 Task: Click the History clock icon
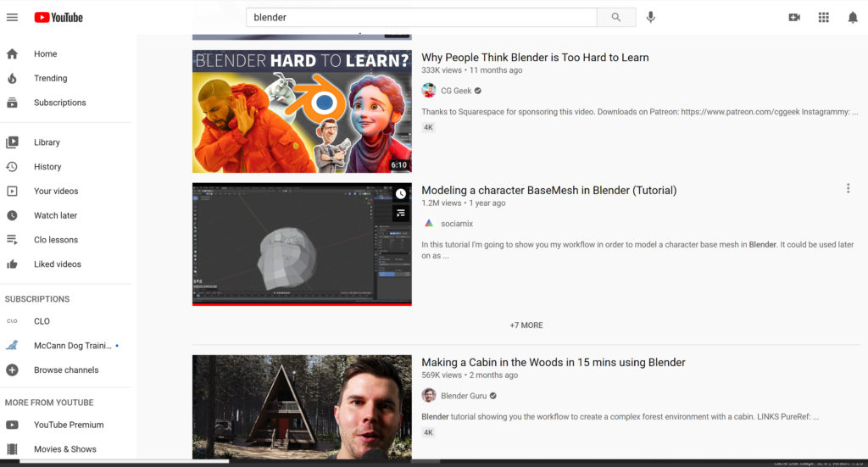[12, 167]
